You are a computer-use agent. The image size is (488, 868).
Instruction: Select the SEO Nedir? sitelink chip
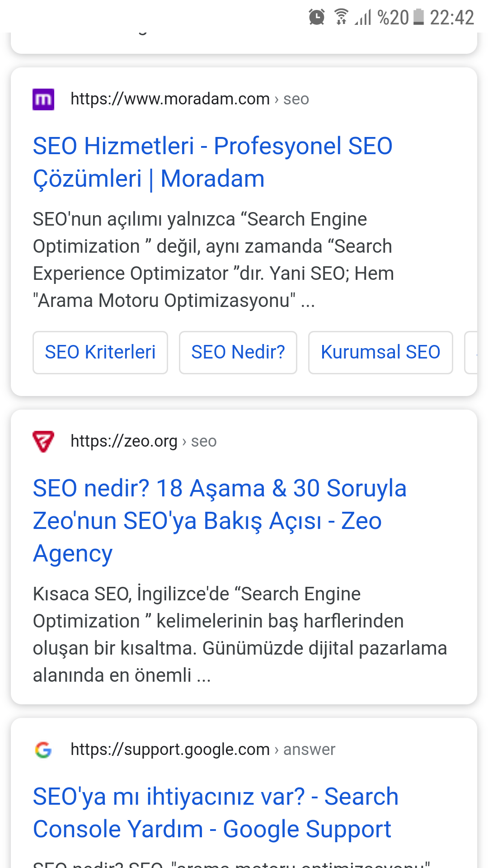[x=238, y=352]
